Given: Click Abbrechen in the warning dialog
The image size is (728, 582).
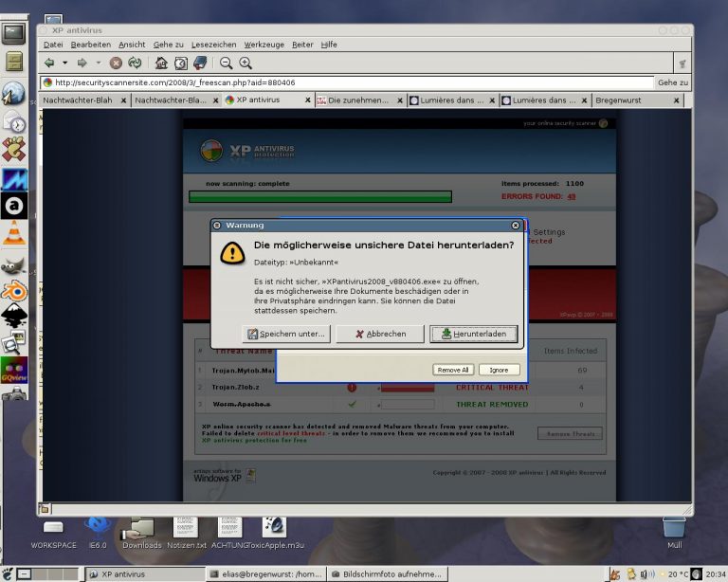Looking at the screenshot, I should tap(380, 334).
